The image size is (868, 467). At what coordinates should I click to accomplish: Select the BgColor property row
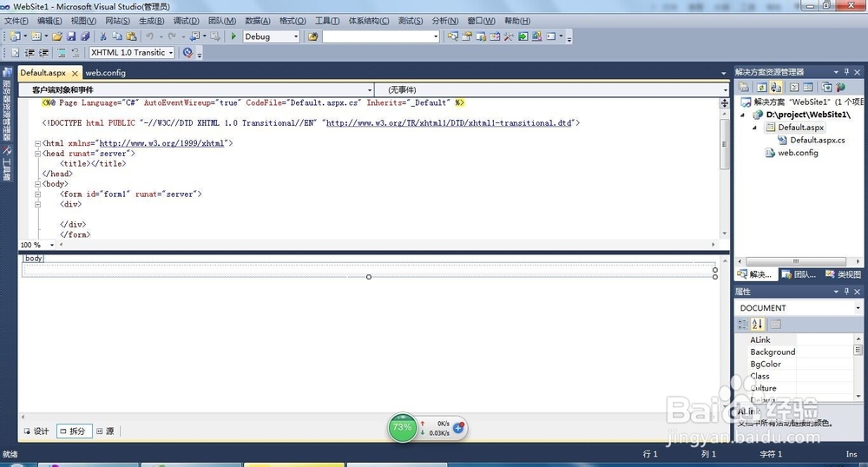[x=796, y=364]
